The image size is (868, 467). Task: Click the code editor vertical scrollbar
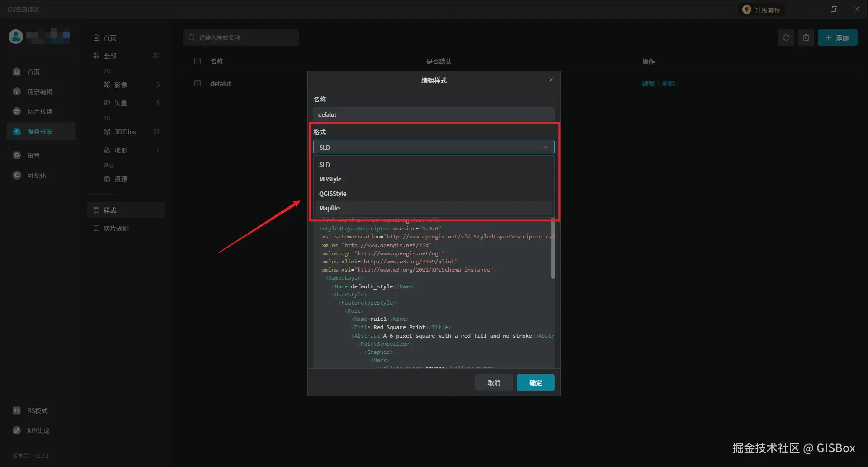[552, 248]
